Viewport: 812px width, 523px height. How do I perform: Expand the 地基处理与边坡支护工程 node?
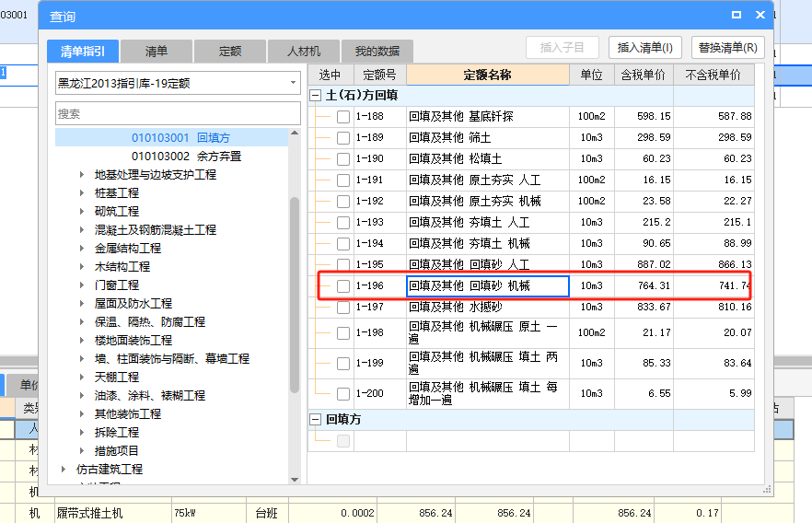[81, 175]
